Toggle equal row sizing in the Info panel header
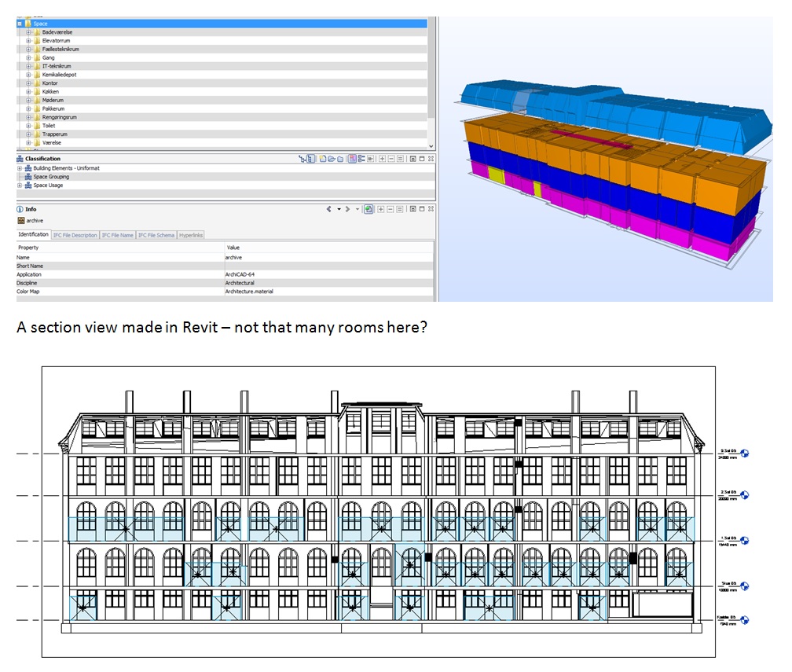Screen dimensions: 792x672 point(400,209)
